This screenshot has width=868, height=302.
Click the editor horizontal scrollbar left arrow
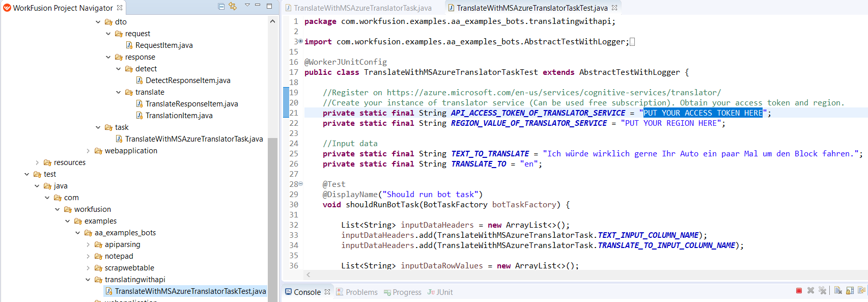click(308, 275)
